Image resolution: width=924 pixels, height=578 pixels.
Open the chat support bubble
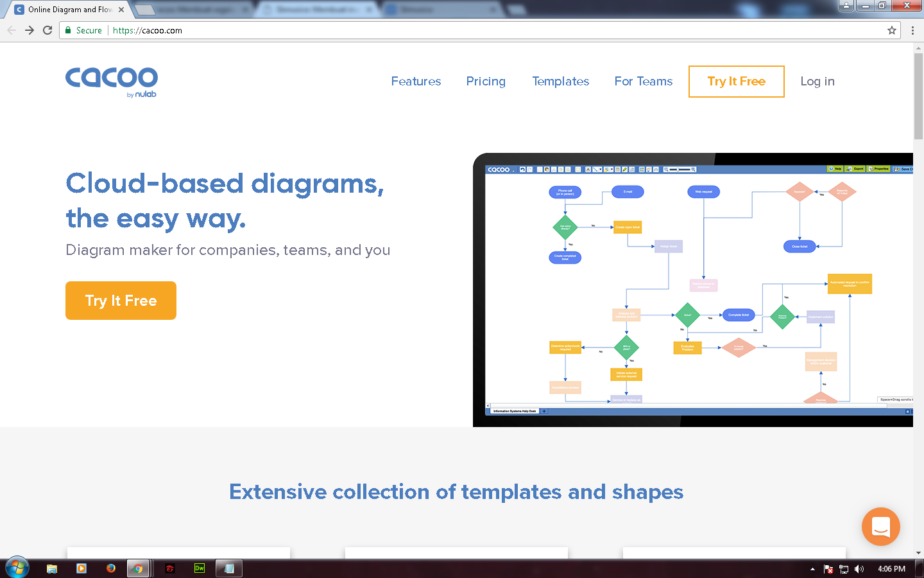click(880, 527)
